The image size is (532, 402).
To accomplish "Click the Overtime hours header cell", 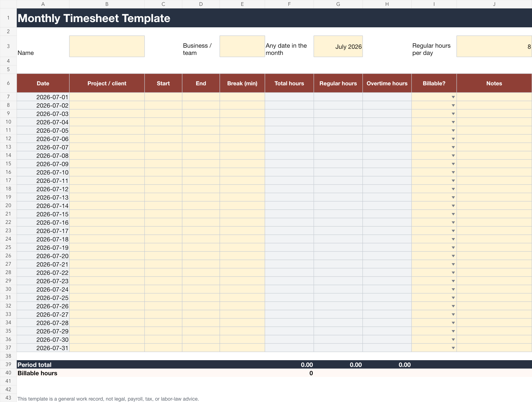I will [x=387, y=83].
